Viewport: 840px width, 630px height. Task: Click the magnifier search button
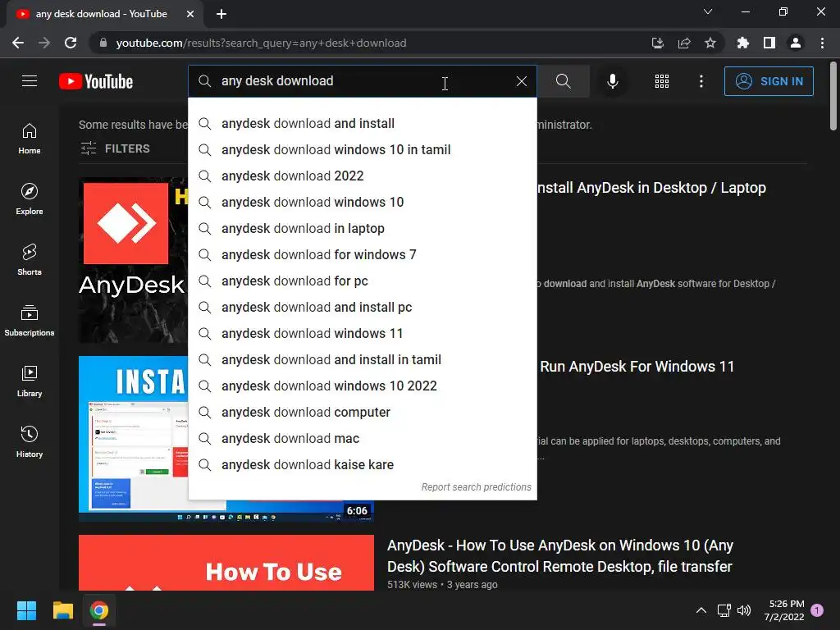563,81
